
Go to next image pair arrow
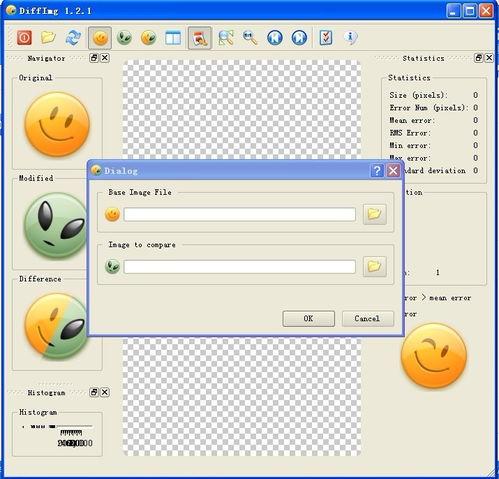click(x=299, y=38)
